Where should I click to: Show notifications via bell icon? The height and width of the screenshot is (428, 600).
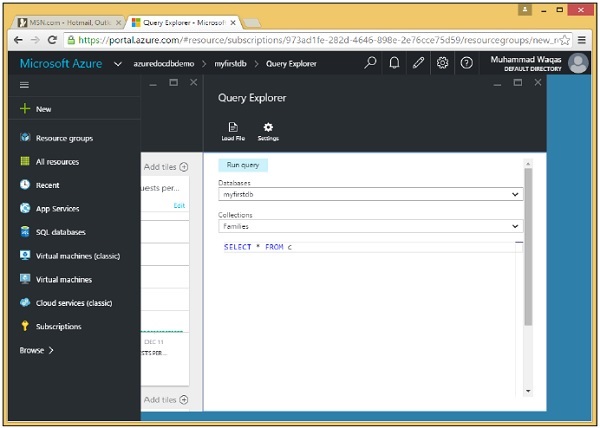(395, 63)
